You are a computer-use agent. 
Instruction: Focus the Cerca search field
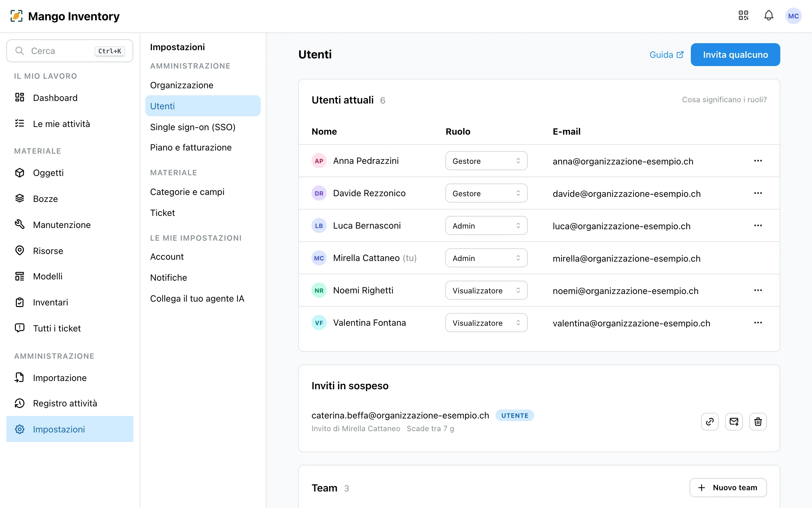click(x=70, y=51)
